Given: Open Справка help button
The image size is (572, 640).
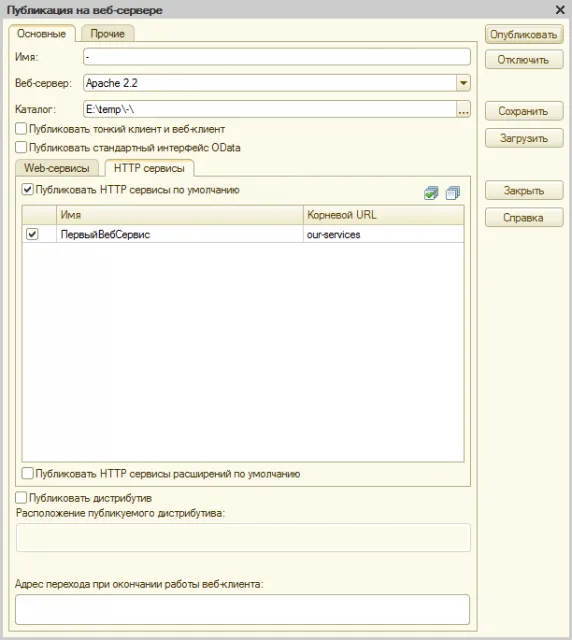Looking at the screenshot, I should point(524,218).
